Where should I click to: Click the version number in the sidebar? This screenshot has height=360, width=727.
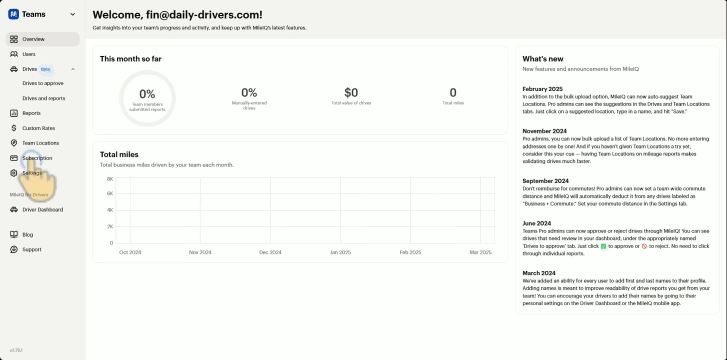(16, 351)
